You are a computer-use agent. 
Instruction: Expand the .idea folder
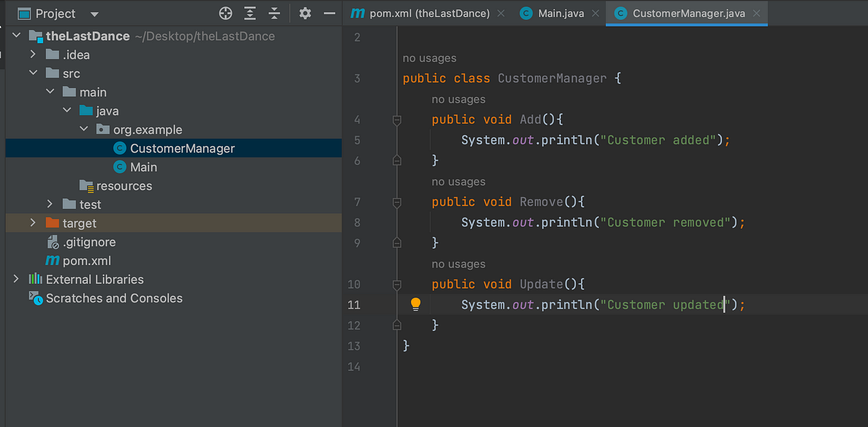click(33, 55)
